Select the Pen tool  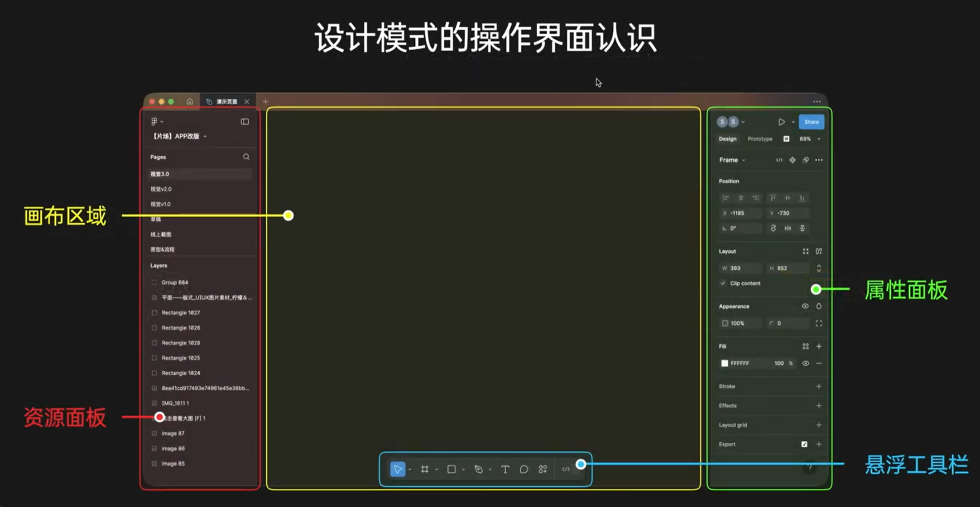tap(479, 469)
